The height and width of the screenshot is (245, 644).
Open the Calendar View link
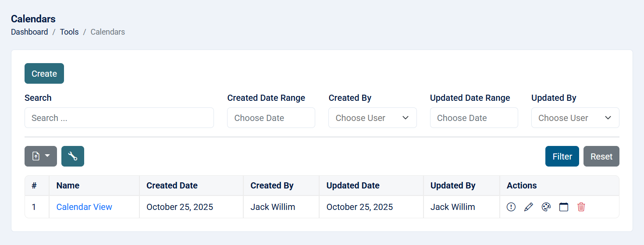point(84,207)
